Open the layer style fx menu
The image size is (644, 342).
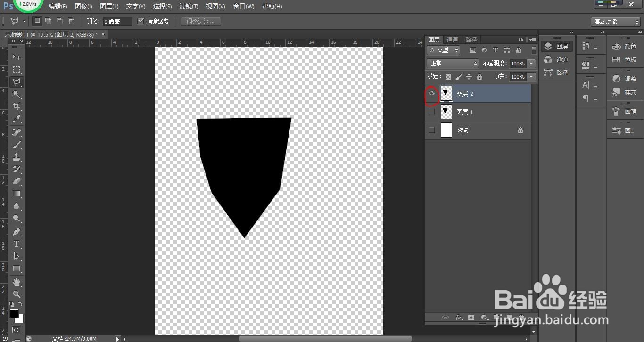[x=459, y=318]
